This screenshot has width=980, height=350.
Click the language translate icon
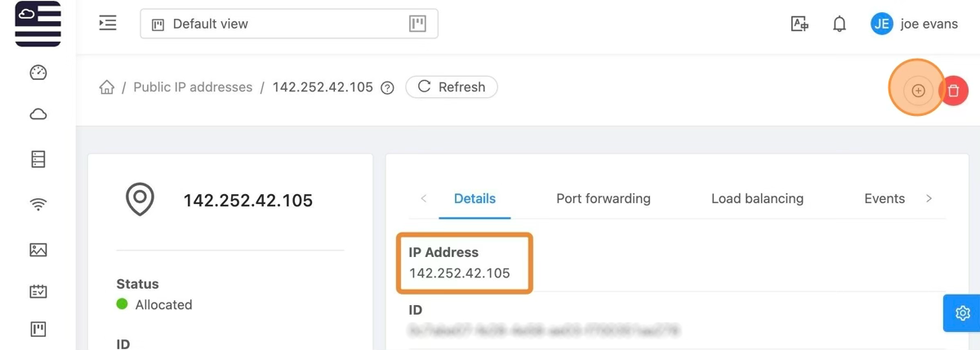pos(800,24)
